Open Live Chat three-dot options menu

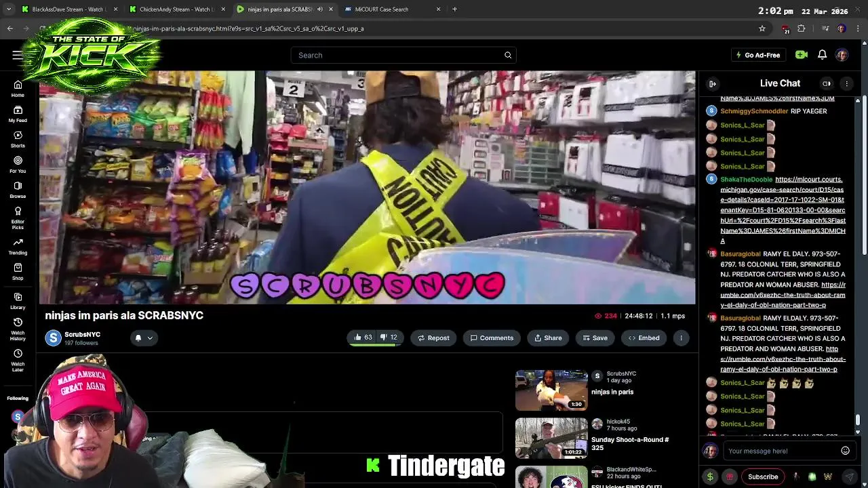(846, 83)
